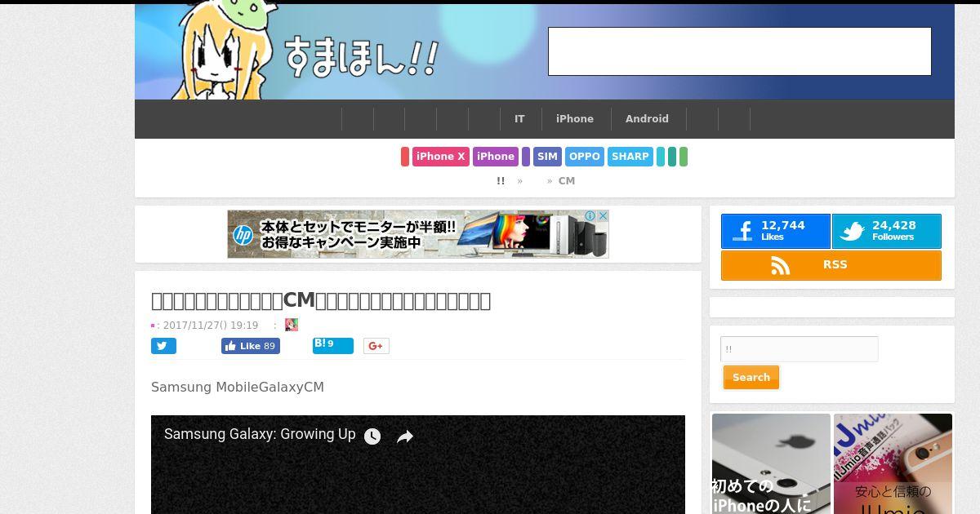The image size is (980, 514).
Task: Click the Facebook Like 89 button
Action: pos(251,346)
